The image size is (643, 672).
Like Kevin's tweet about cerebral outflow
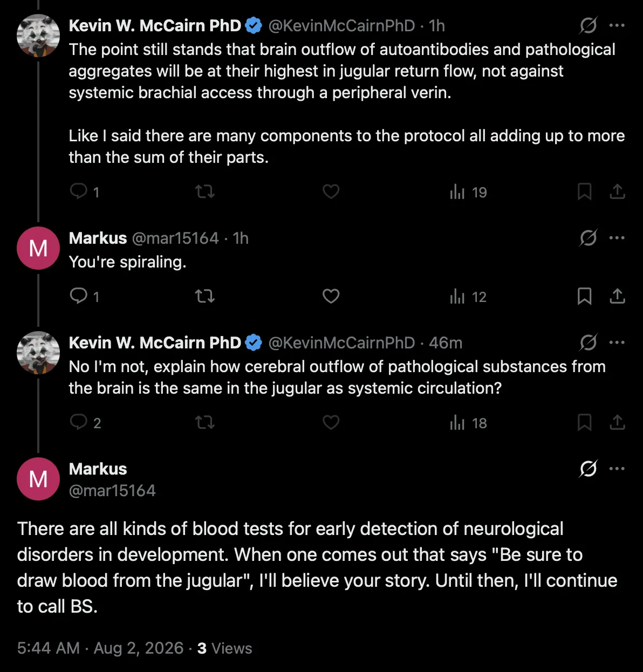[331, 422]
